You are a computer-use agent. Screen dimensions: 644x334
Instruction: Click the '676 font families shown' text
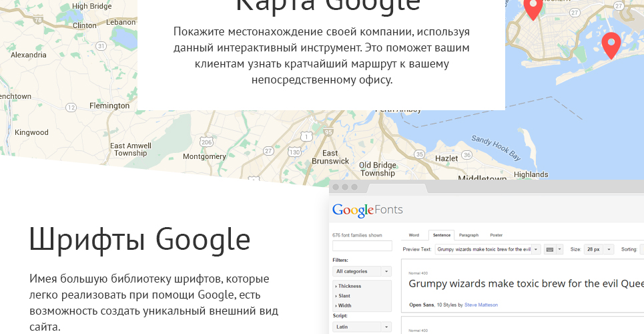[x=357, y=235]
